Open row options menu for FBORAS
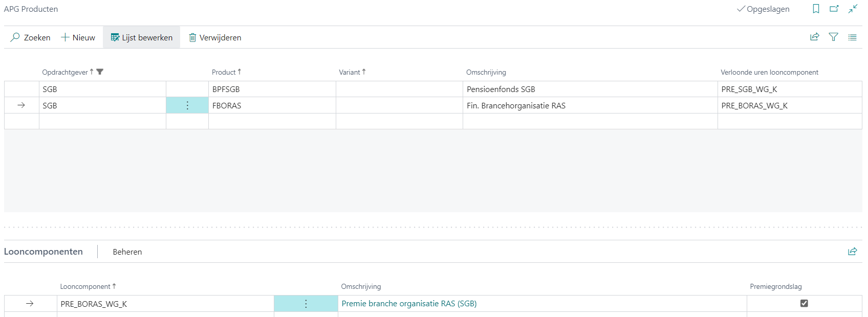Image resolution: width=868 pixels, height=317 pixels. point(187,105)
